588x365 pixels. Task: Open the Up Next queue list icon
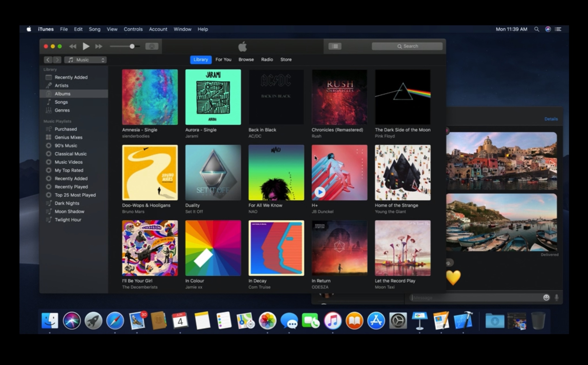tap(335, 46)
